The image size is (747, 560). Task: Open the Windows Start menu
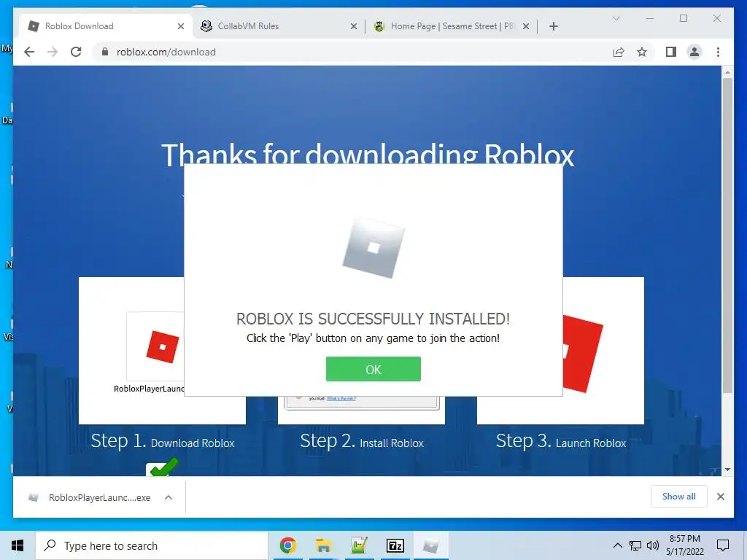coord(18,545)
